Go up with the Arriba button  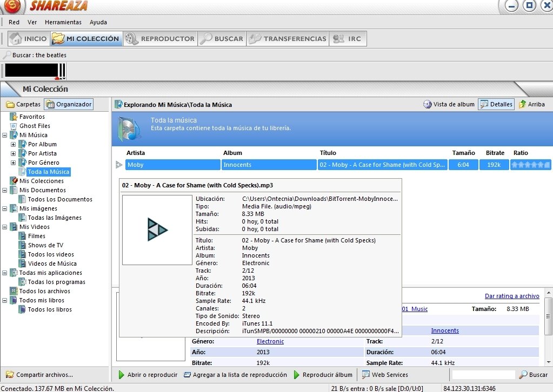(532, 104)
